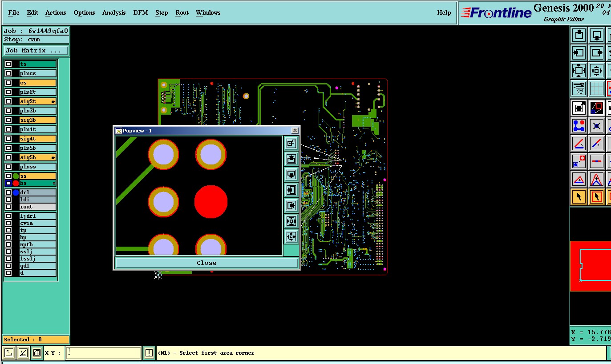This screenshot has height=364, width=611.
Task: Click the grid snap icon beside X Y label
Action: [x=37, y=353]
